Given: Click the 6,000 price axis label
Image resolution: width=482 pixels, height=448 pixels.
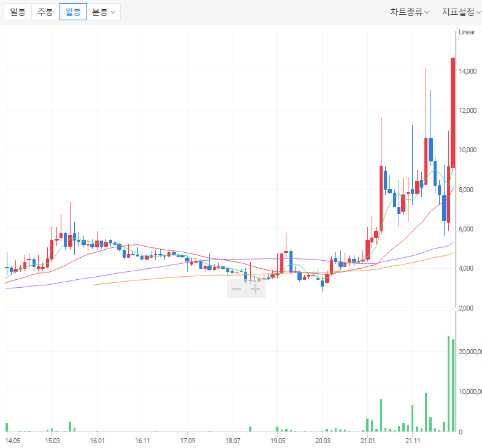Looking at the screenshot, I should [x=466, y=230].
